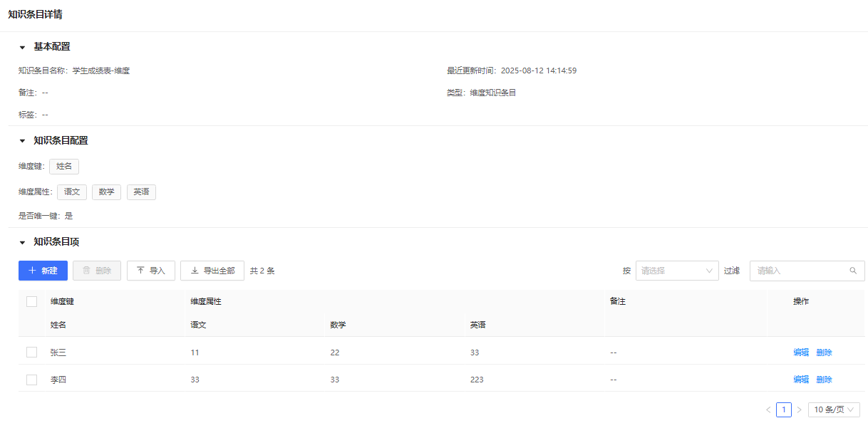868x423 pixels.
Task: Collapse the 基本配置 section
Action: 22,47
